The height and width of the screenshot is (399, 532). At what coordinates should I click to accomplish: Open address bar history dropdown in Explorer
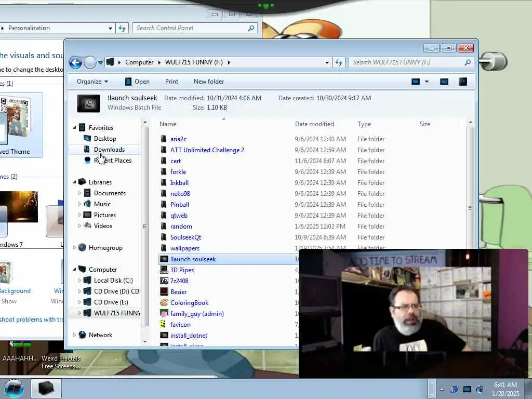(x=327, y=62)
